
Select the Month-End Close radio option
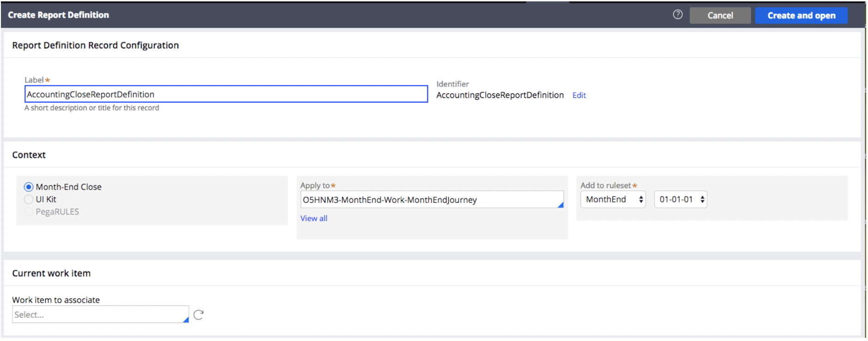pyautogui.click(x=29, y=187)
